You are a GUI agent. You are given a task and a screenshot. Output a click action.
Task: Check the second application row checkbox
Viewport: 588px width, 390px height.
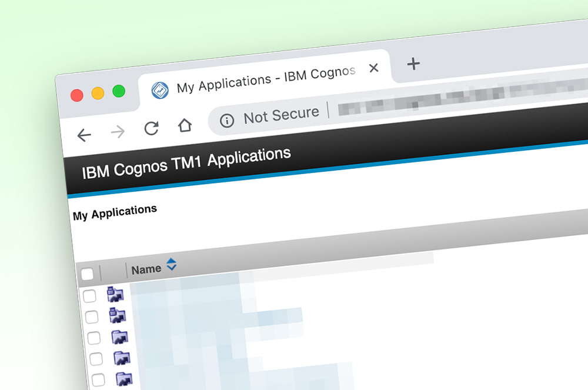92,317
